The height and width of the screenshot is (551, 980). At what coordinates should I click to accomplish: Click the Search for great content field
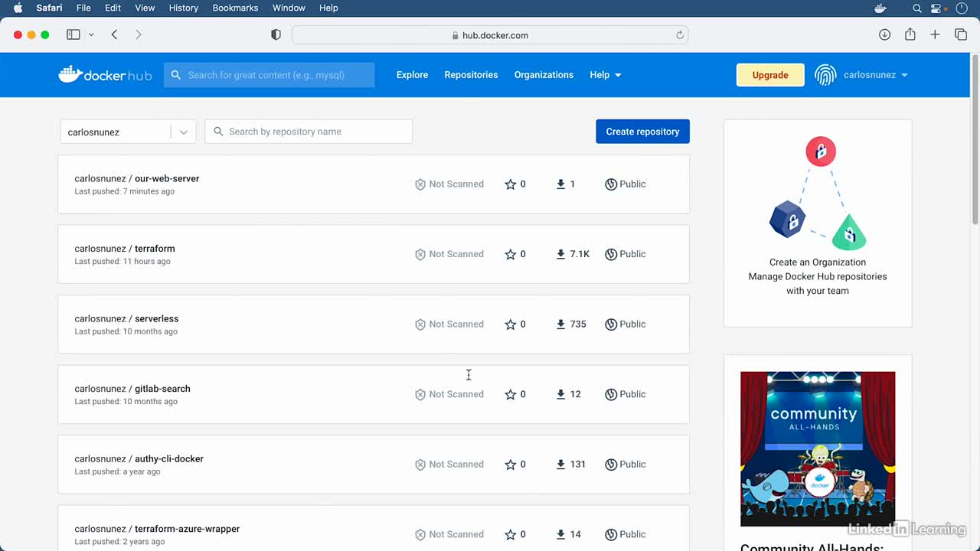click(269, 75)
